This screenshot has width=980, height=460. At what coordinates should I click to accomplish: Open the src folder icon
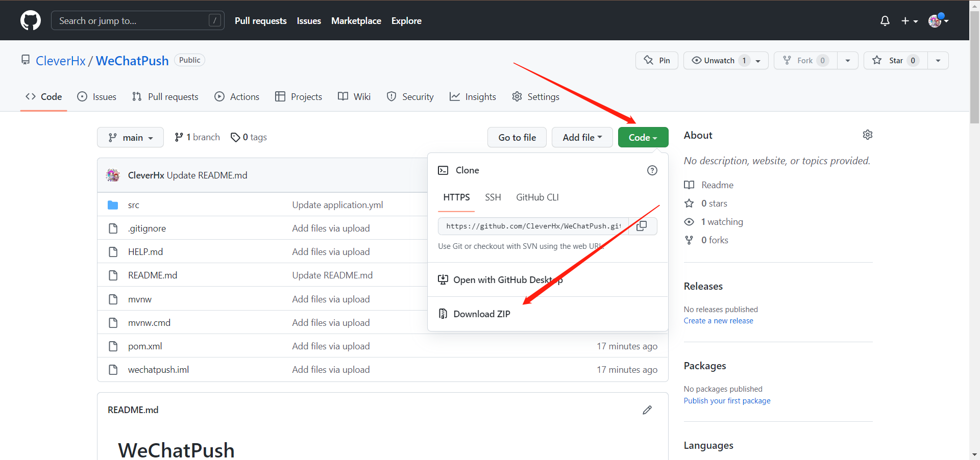[113, 205]
